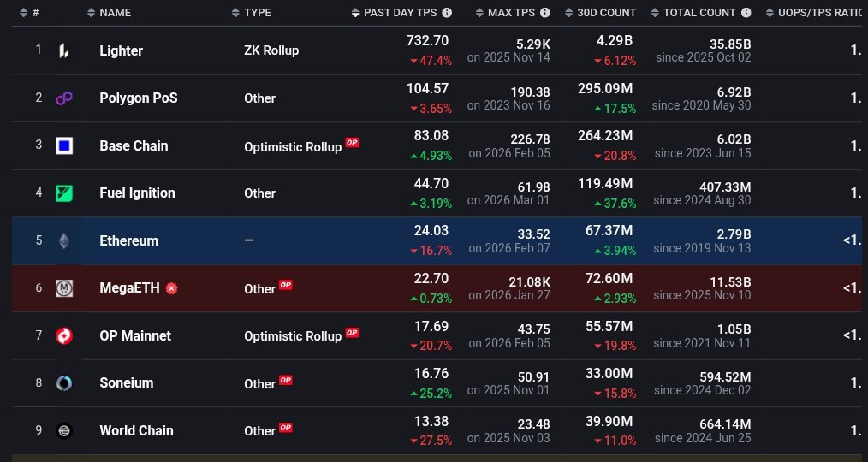Click Lighter total count 35.85B

(730, 44)
